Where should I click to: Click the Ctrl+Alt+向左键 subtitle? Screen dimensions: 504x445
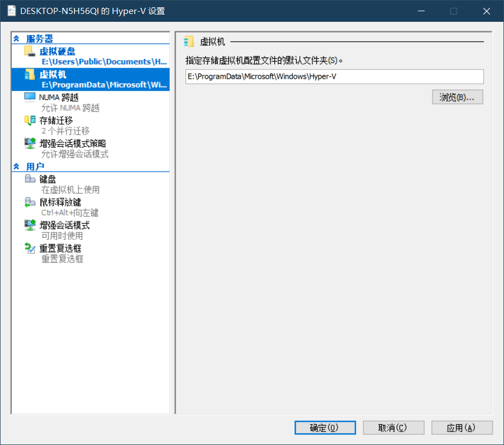(70, 213)
